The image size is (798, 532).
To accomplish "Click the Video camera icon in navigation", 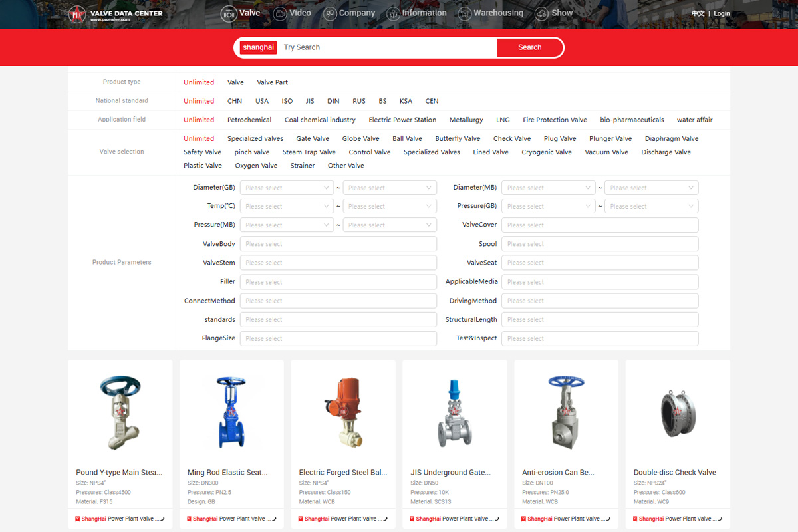I will point(280,13).
